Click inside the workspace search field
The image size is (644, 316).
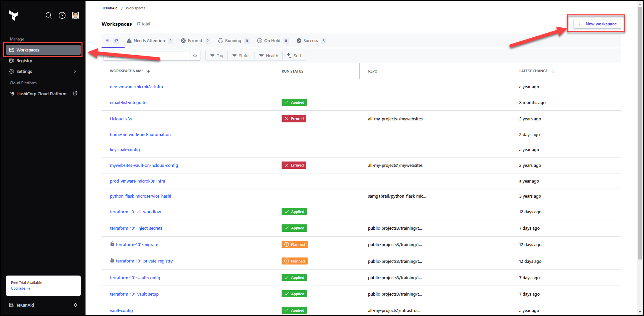click(147, 56)
